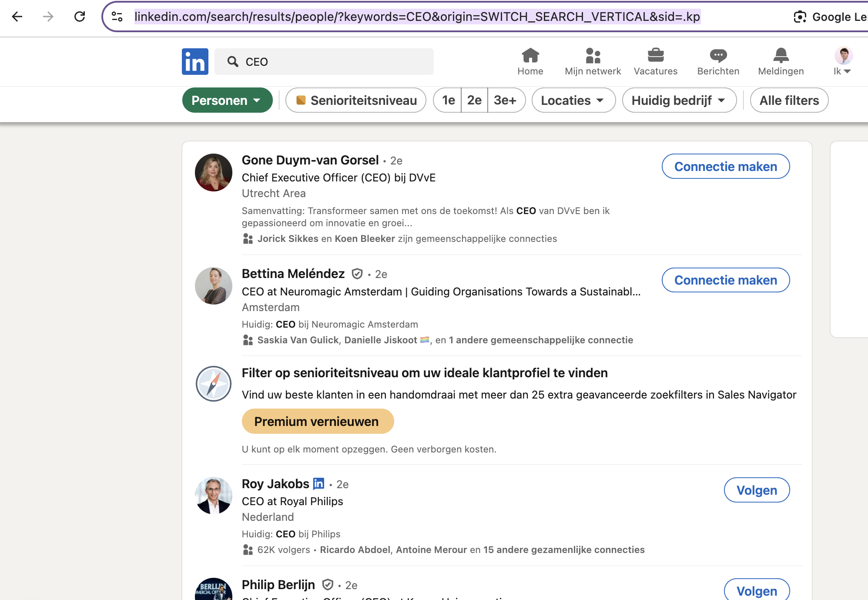Click the LinkedIn logo icon
This screenshot has height=600, width=868.
195,62
